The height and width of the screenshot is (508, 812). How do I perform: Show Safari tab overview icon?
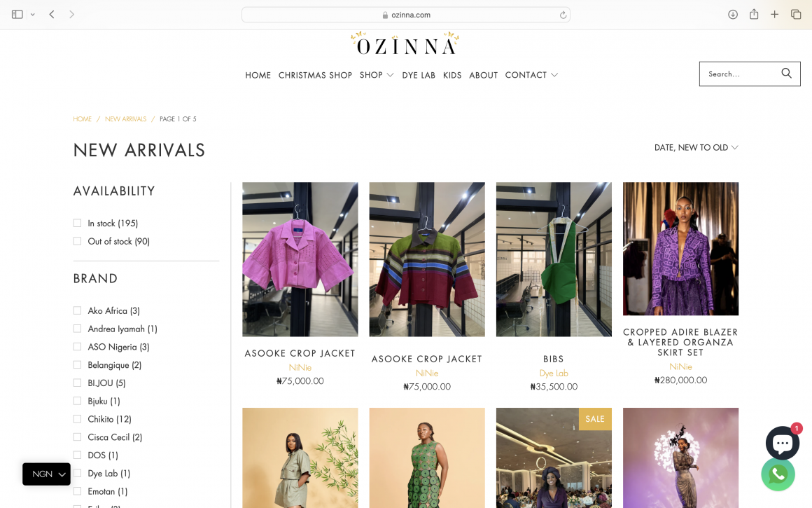(796, 15)
